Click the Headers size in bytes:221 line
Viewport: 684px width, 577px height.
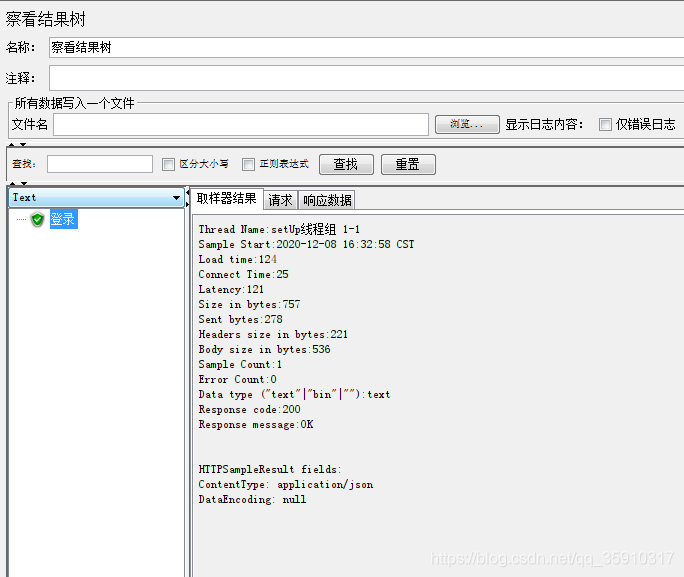[x=273, y=335]
